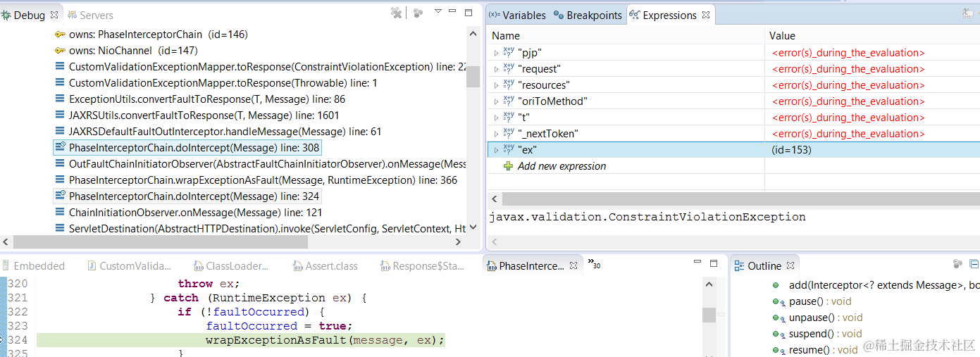Click the Debug view vertical scrollbar thumb

point(473,76)
